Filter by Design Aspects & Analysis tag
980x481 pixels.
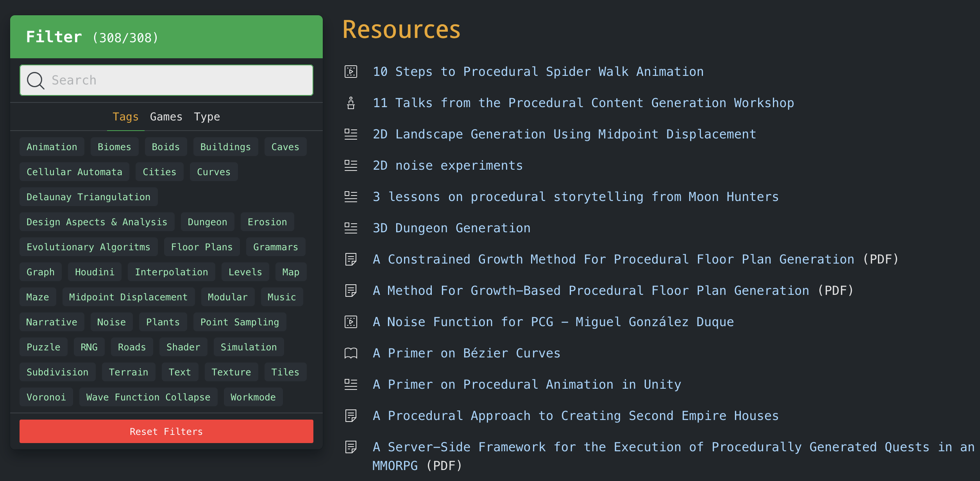click(x=97, y=222)
